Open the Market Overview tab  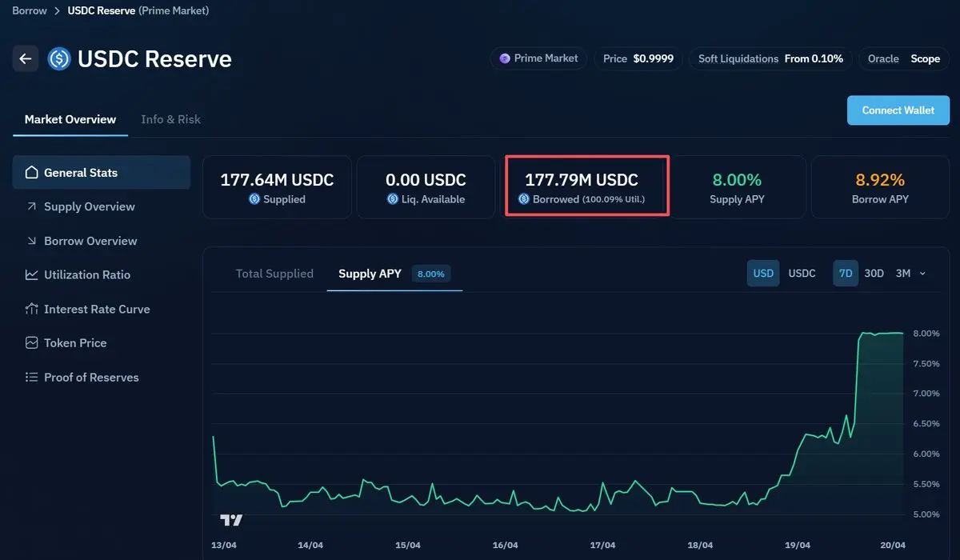tap(70, 119)
